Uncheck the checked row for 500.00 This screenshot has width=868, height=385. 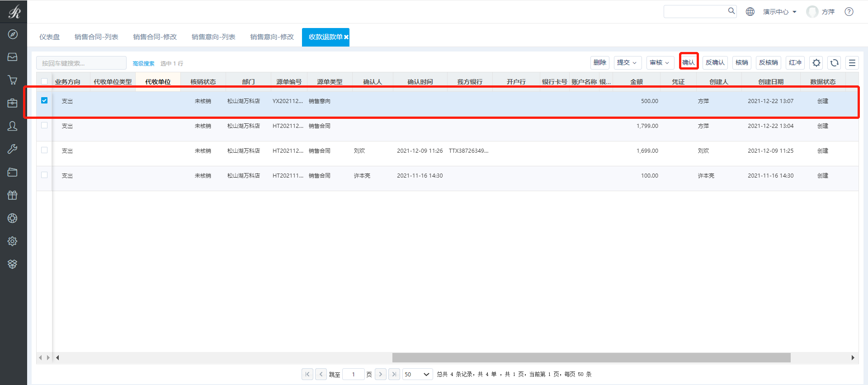44,100
